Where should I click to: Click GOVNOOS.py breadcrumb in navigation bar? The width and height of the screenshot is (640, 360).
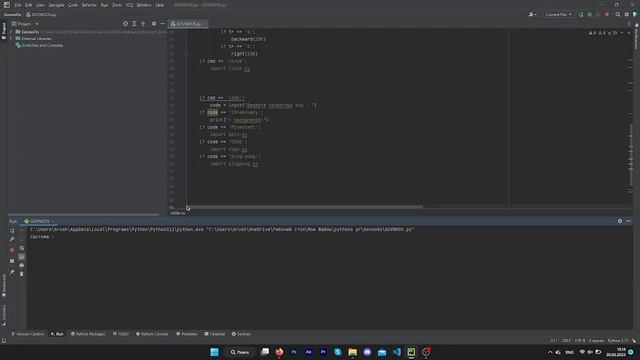(41, 14)
